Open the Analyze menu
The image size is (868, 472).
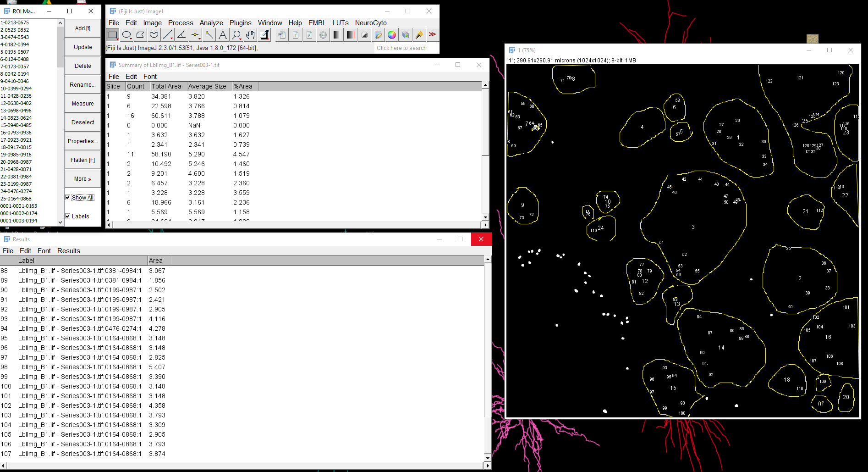point(211,22)
